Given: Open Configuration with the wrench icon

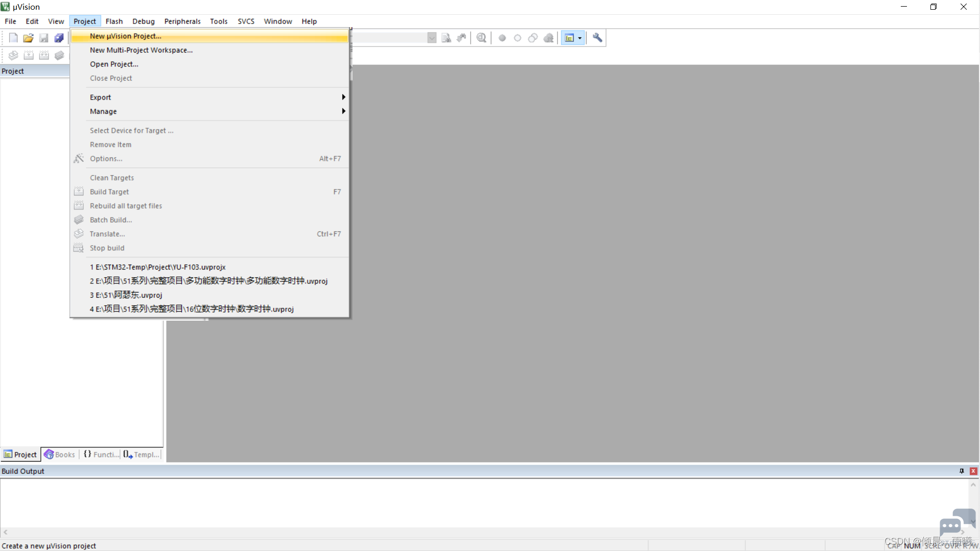Looking at the screenshot, I should click(597, 38).
